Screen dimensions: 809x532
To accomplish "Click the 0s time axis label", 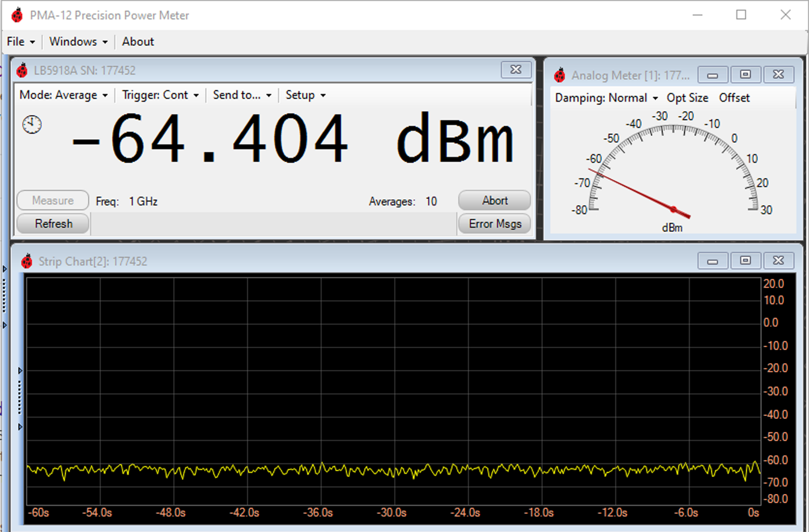I will [753, 513].
